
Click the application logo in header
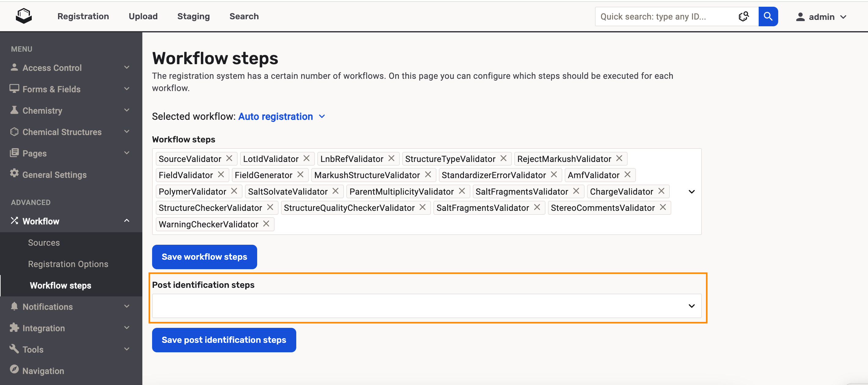pyautogui.click(x=24, y=16)
